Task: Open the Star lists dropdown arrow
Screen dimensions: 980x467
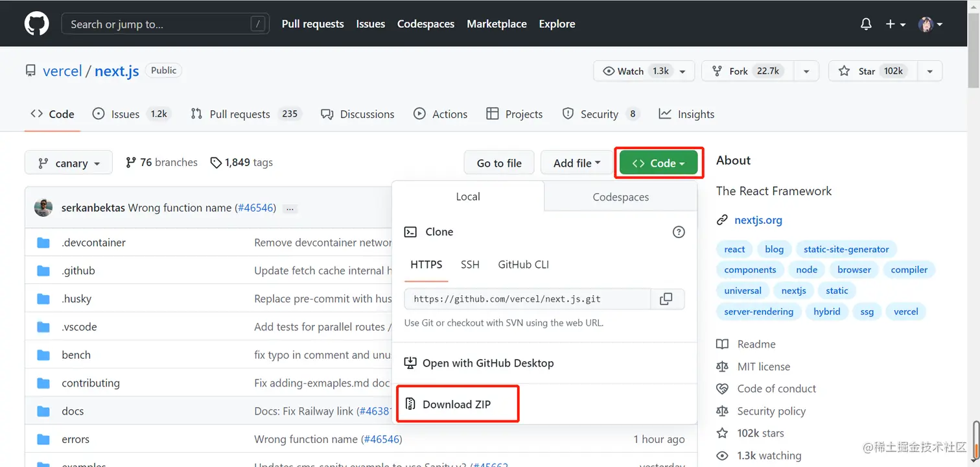Action: point(930,71)
